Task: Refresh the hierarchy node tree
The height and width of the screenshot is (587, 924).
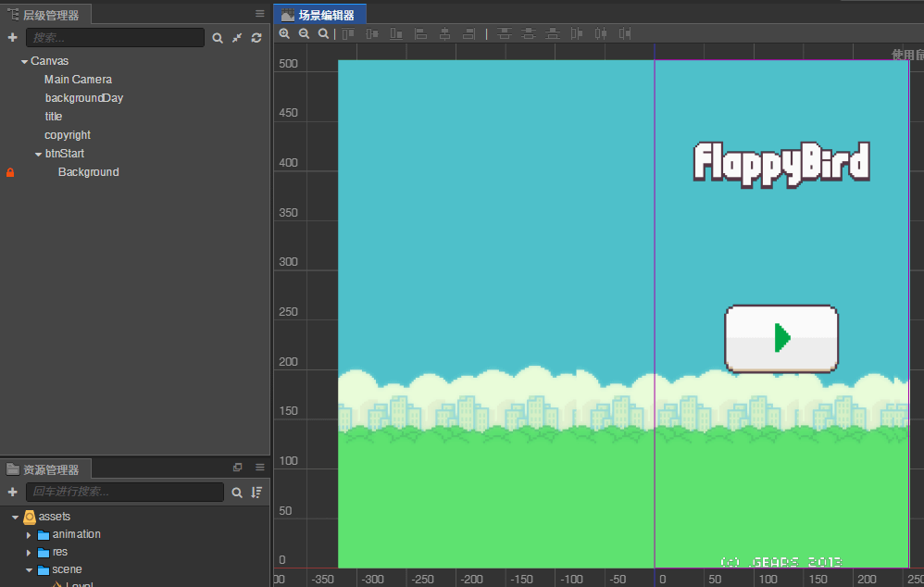Action: (x=256, y=38)
